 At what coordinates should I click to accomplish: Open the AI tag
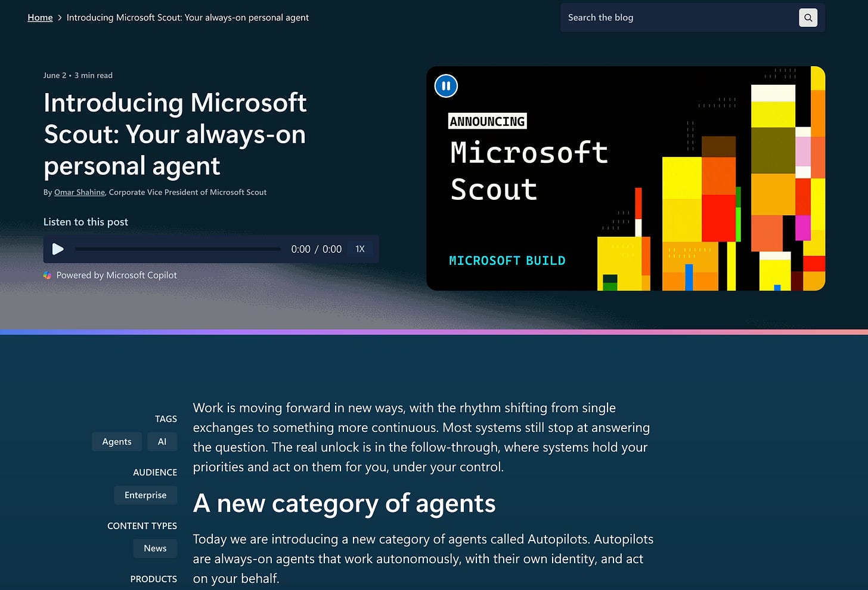click(x=162, y=441)
